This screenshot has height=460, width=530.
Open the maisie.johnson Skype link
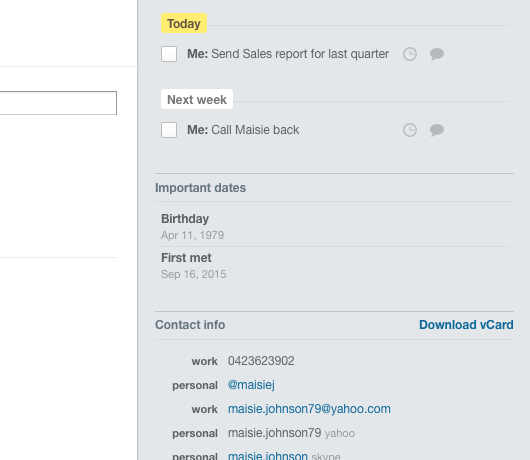pos(268,456)
